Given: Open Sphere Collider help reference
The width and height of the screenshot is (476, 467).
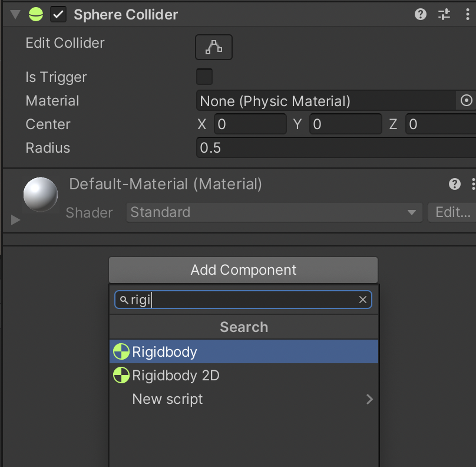Looking at the screenshot, I should tap(421, 15).
